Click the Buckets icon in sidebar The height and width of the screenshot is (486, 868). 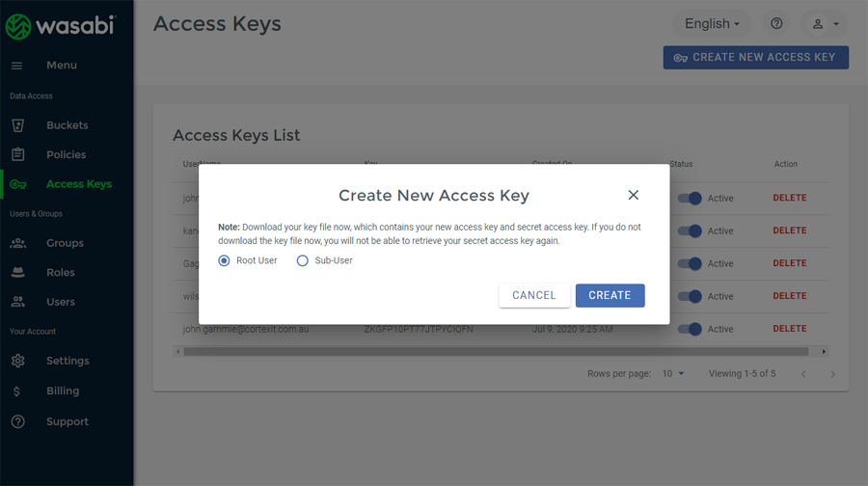17,125
